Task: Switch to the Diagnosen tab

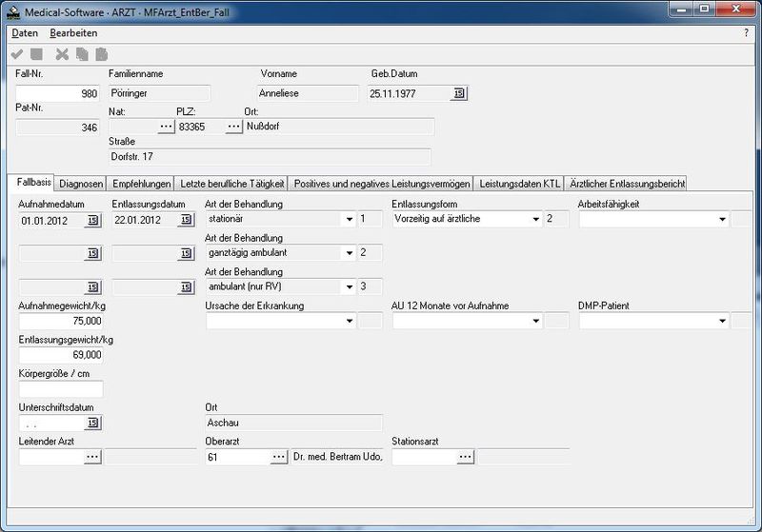Action: 81,184
